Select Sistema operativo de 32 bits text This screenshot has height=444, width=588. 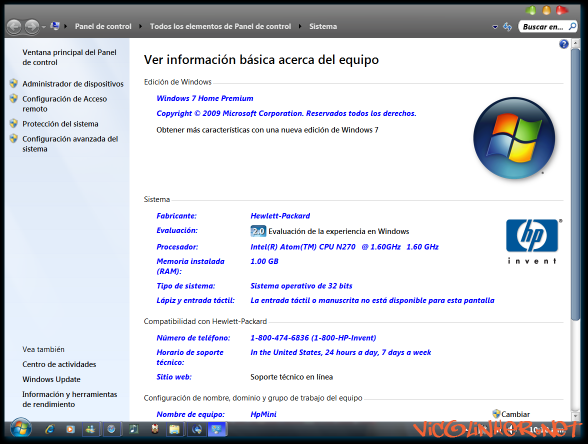pyautogui.click(x=302, y=286)
